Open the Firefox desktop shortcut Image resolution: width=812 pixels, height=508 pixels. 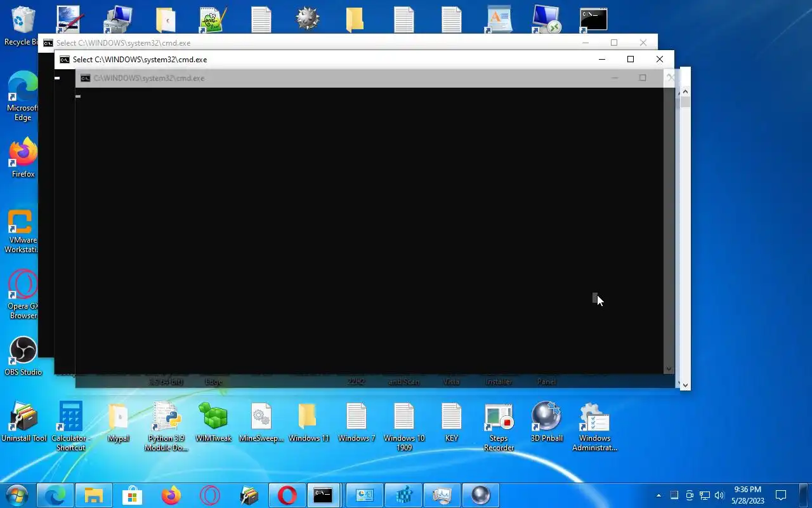[x=23, y=157]
